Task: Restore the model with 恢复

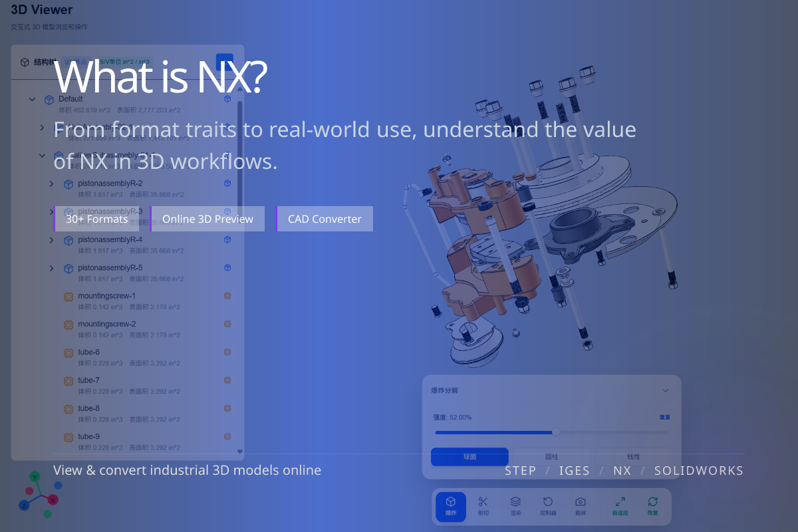Action: point(652,506)
